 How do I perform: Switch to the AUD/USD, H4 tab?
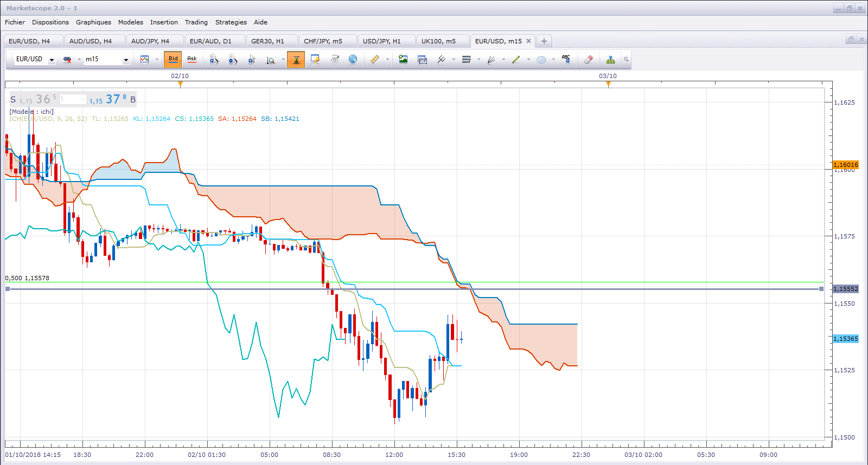[x=94, y=41]
